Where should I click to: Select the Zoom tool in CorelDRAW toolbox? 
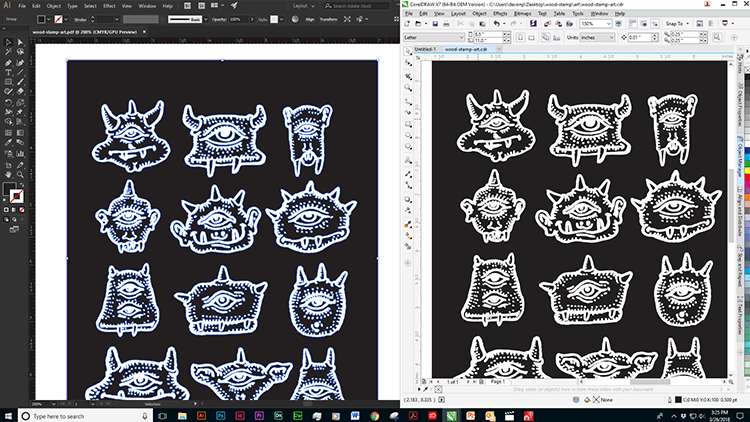point(408,87)
